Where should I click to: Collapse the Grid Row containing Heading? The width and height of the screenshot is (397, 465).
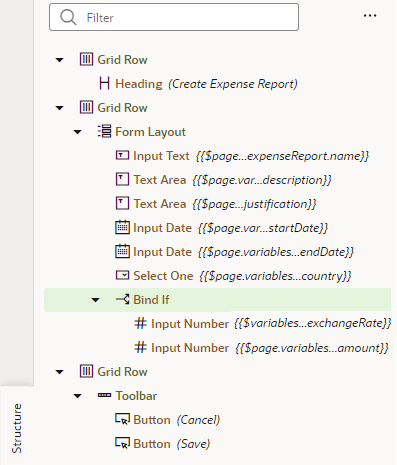(60, 60)
